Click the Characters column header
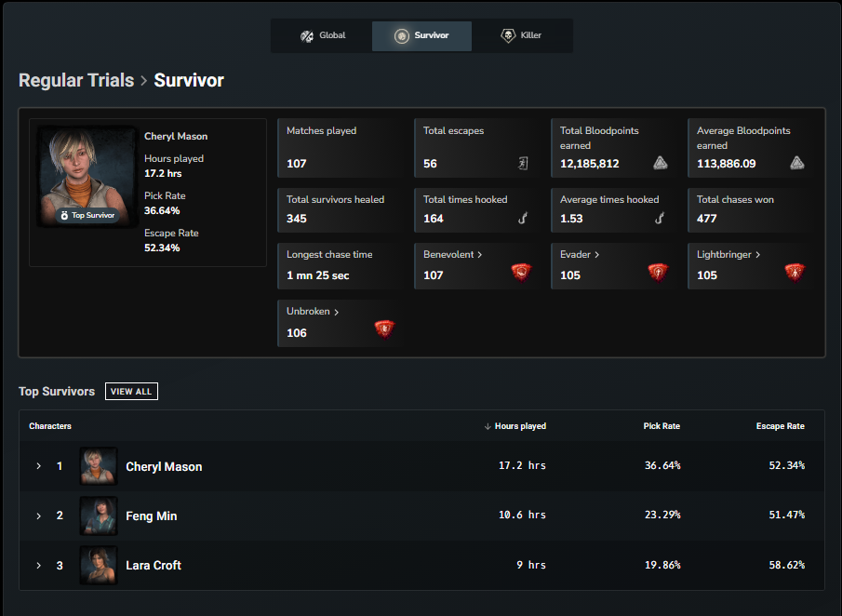Image resolution: width=842 pixels, height=616 pixels. coord(50,426)
